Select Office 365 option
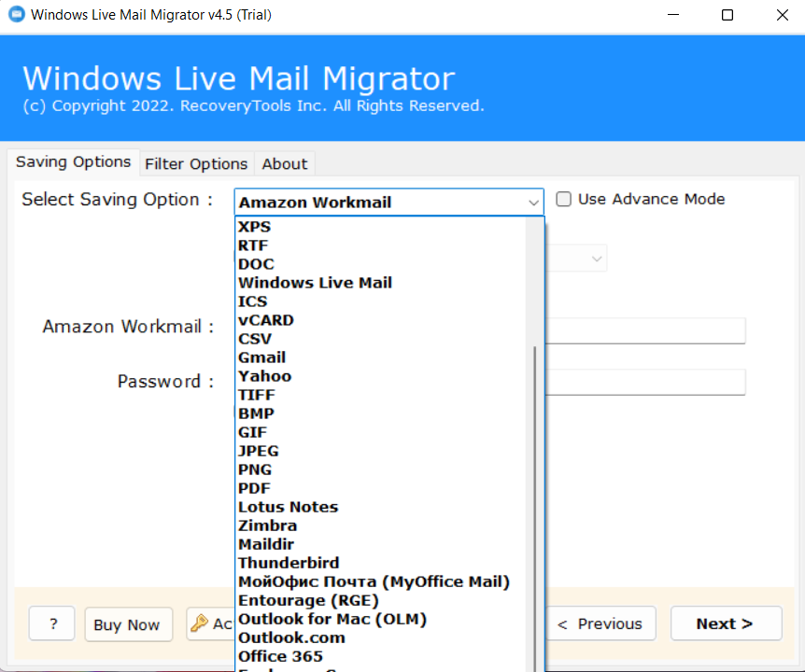 tap(380, 657)
